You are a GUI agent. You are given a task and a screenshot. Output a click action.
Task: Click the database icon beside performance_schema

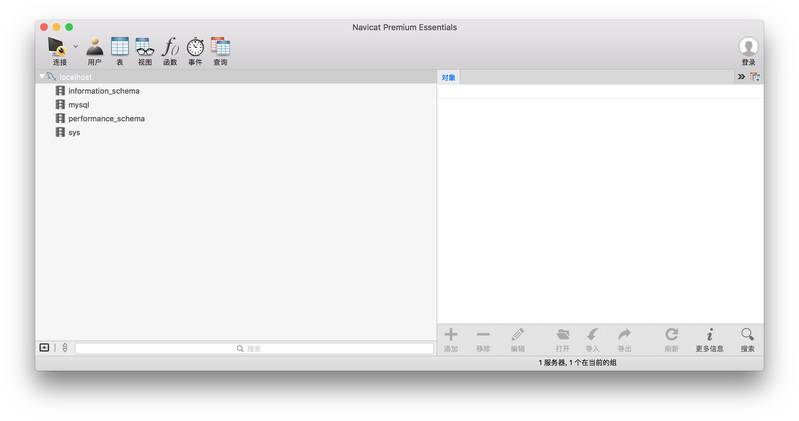[60, 118]
